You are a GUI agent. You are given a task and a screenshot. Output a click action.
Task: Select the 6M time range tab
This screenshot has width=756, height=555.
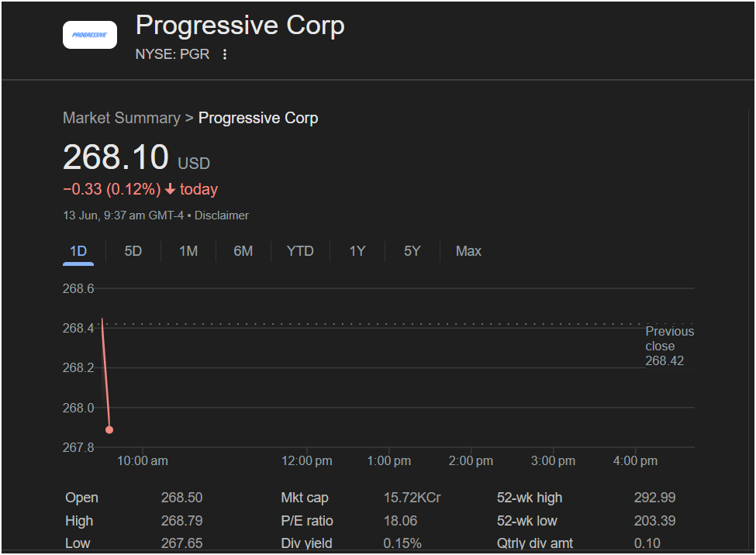[243, 251]
